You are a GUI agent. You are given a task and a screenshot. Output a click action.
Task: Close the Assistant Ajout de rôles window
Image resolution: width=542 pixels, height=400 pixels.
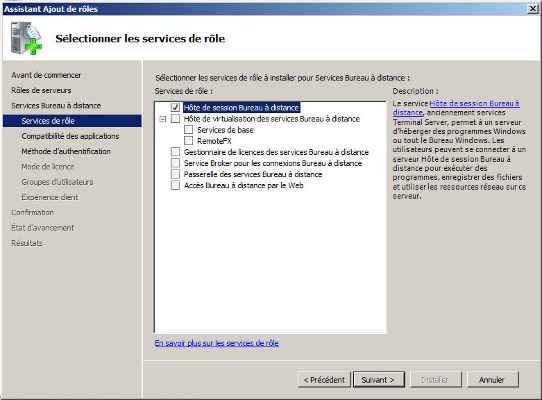[533, 9]
